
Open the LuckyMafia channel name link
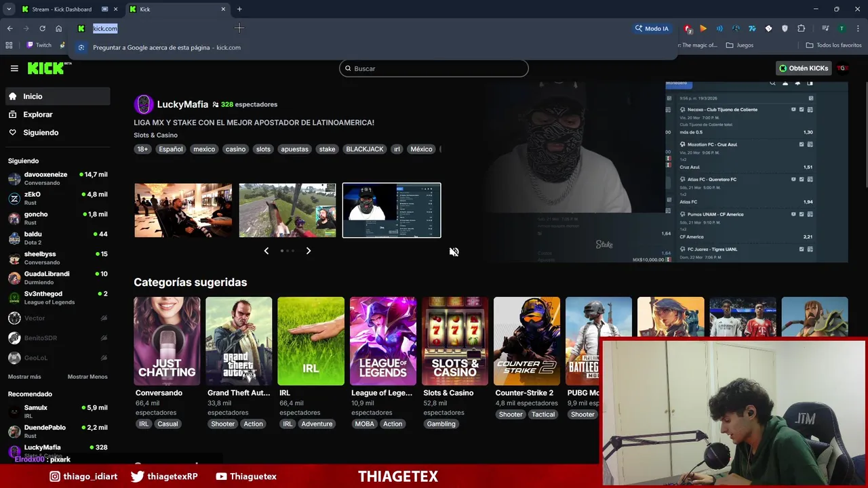coord(182,104)
